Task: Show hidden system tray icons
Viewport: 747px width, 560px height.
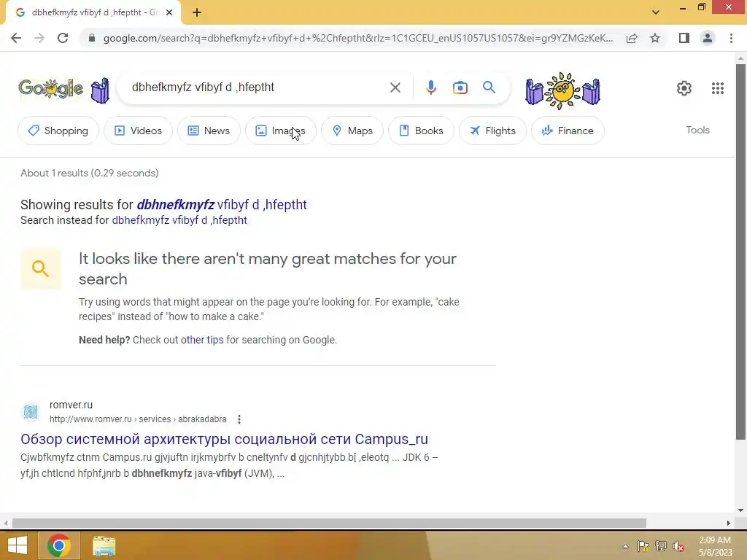Action: (x=625, y=546)
